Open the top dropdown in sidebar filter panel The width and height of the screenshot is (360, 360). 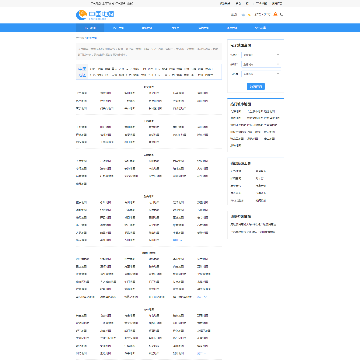261,55
